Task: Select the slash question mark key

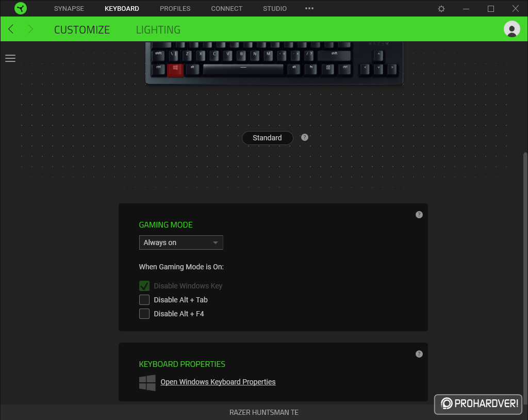Action: click(x=309, y=55)
